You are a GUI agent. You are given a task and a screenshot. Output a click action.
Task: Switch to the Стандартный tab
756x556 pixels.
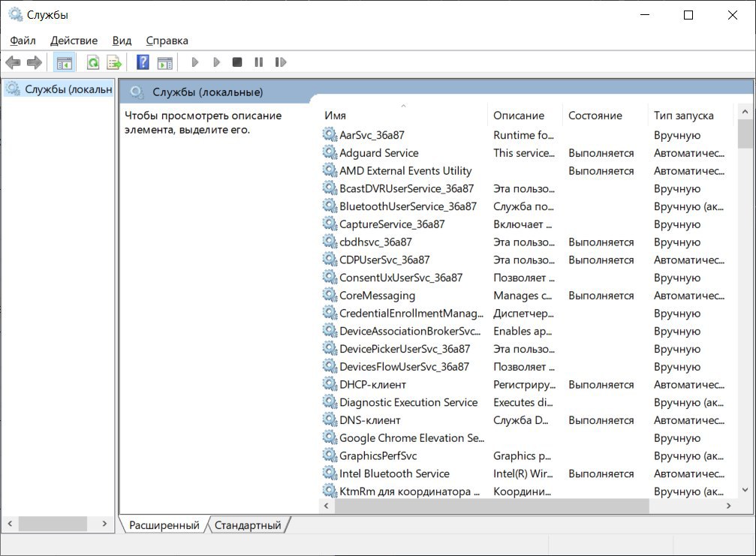[248, 525]
